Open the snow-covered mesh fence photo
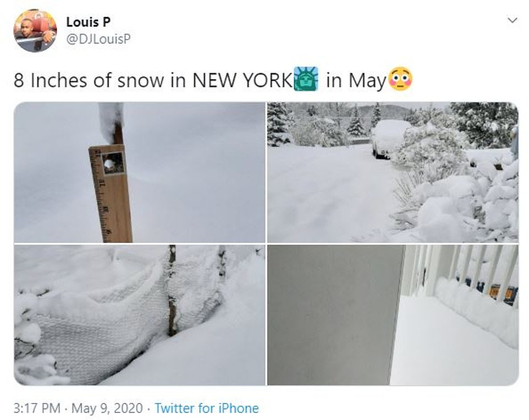Image resolution: width=529 pixels, height=420 pixels. tap(140, 315)
